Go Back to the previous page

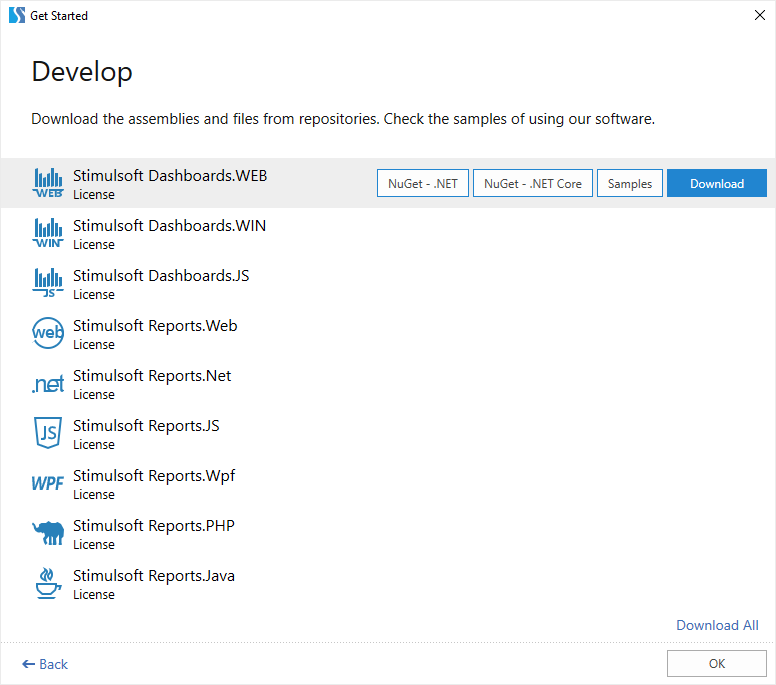point(45,664)
